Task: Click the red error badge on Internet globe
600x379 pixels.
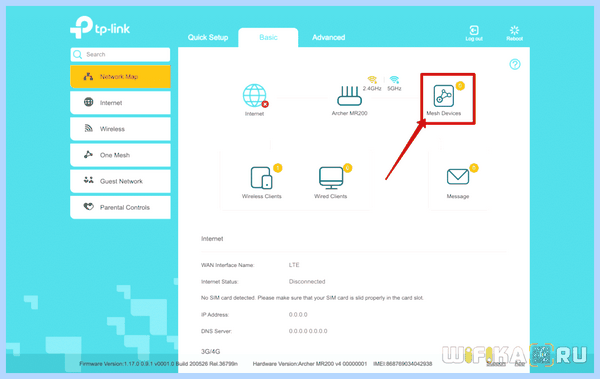Action: pos(265,104)
